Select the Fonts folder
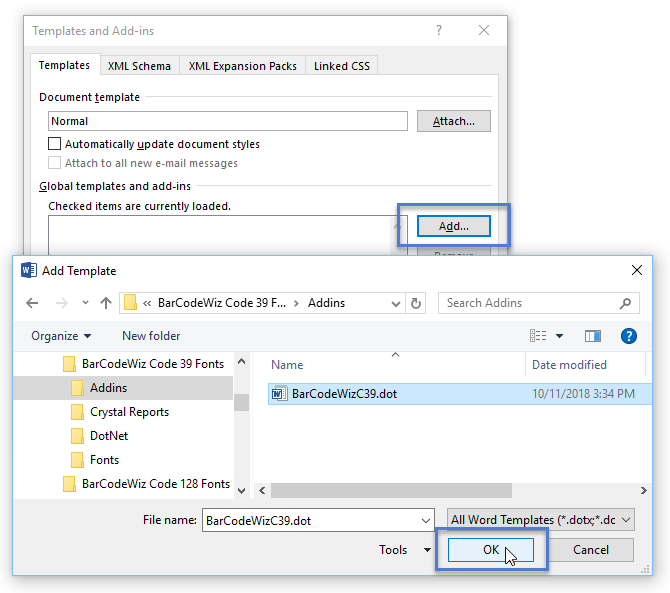The width and height of the screenshot is (670, 593). click(104, 460)
